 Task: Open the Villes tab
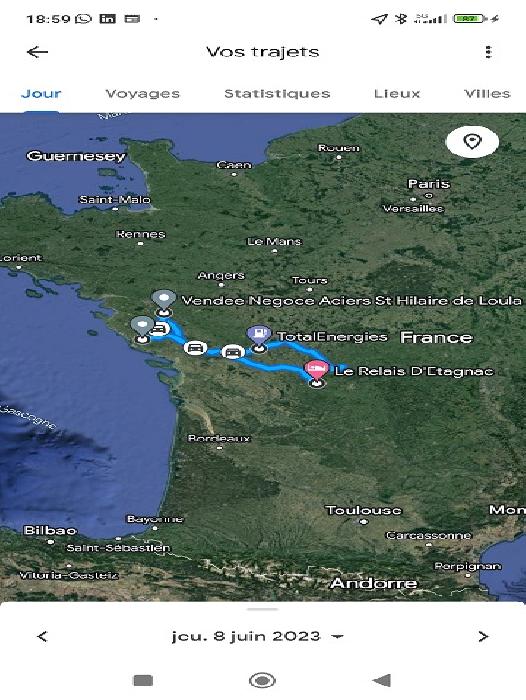(487, 94)
